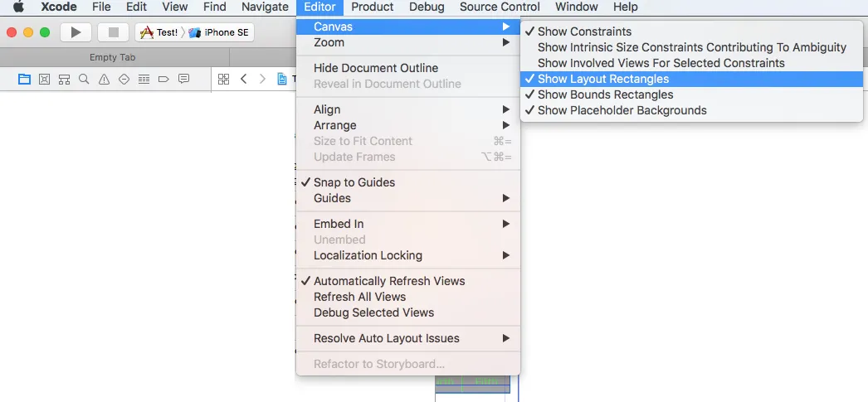Open the Navigate menu
The height and width of the screenshot is (402, 868).
265,7
